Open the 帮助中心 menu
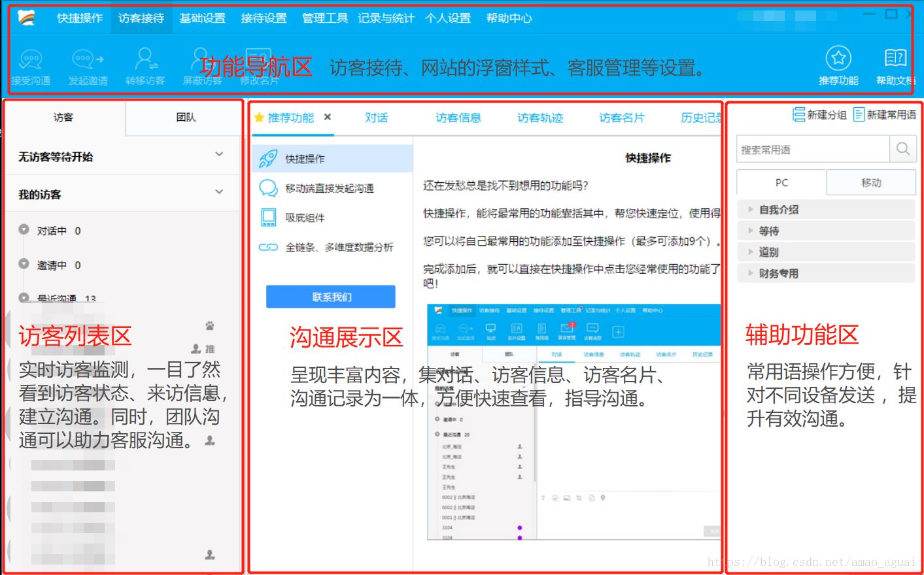This screenshot has height=575, width=924. click(509, 18)
